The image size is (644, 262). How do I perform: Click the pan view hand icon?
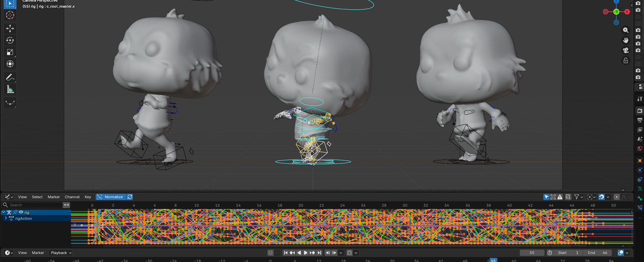[x=626, y=40]
